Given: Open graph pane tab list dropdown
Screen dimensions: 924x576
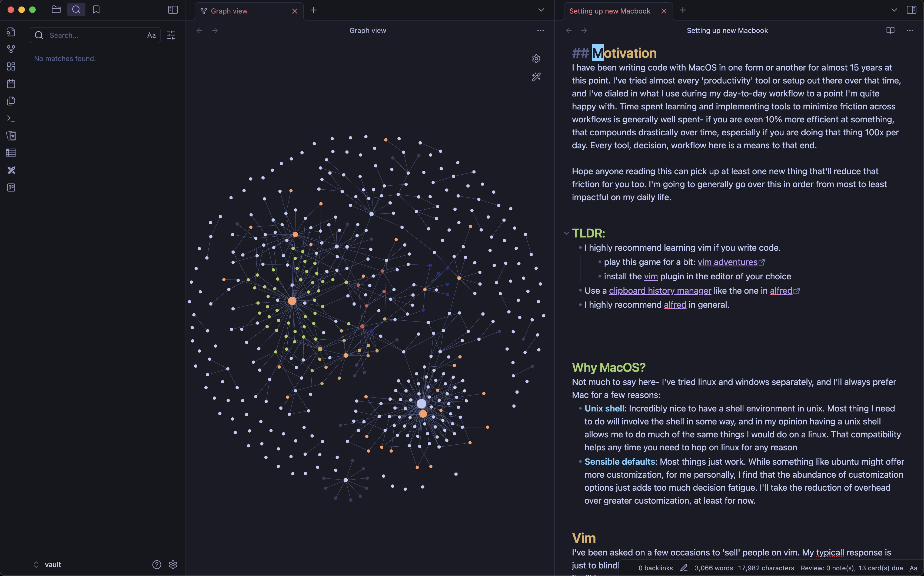Looking at the screenshot, I should coord(540,10).
